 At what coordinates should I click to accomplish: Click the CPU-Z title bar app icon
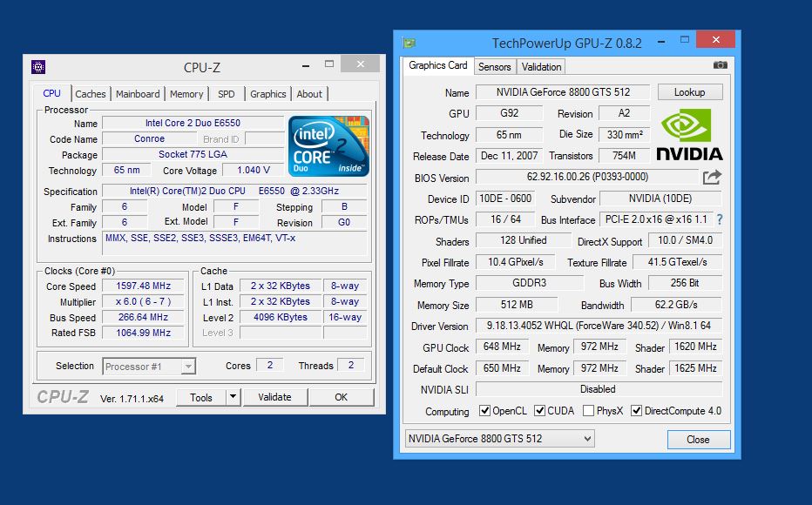[38, 67]
